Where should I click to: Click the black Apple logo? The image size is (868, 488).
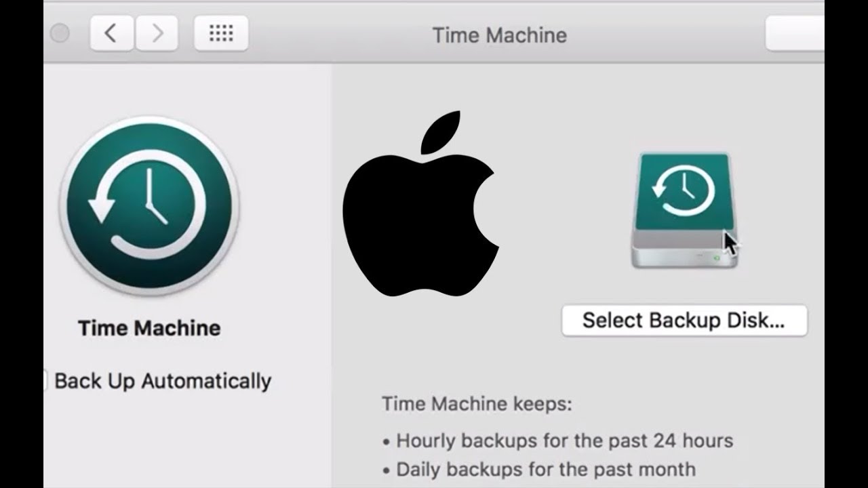(x=421, y=203)
